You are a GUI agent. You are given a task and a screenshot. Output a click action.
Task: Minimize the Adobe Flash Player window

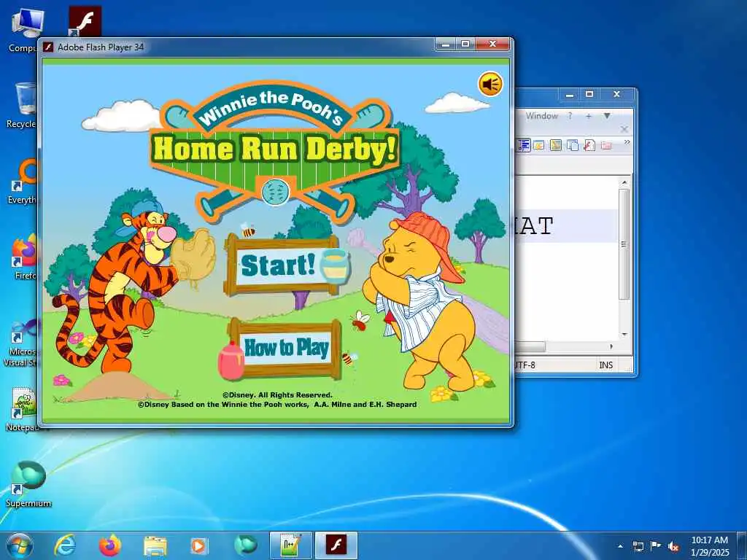446,44
